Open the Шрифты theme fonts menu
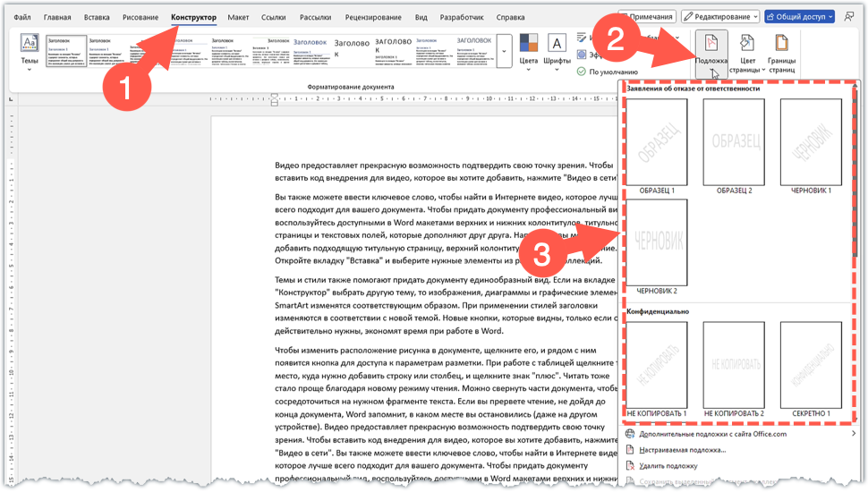 [557, 52]
